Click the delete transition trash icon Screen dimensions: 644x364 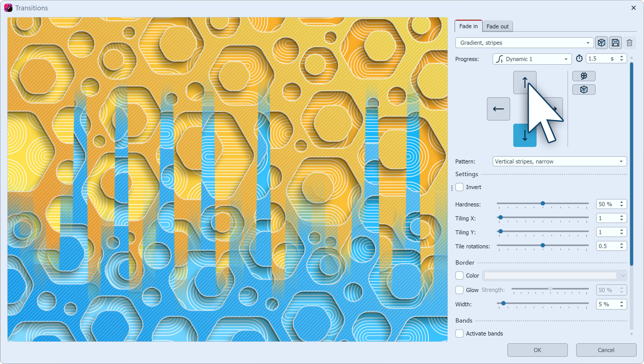coord(629,43)
